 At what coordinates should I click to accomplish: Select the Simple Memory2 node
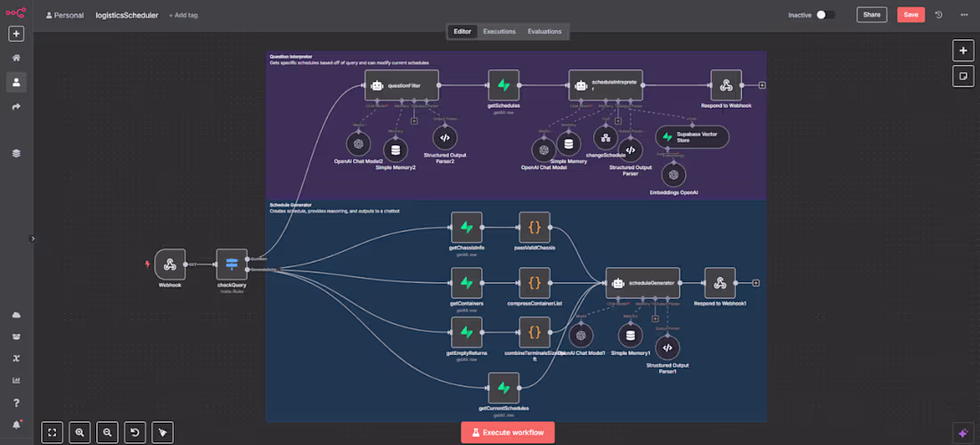(395, 150)
